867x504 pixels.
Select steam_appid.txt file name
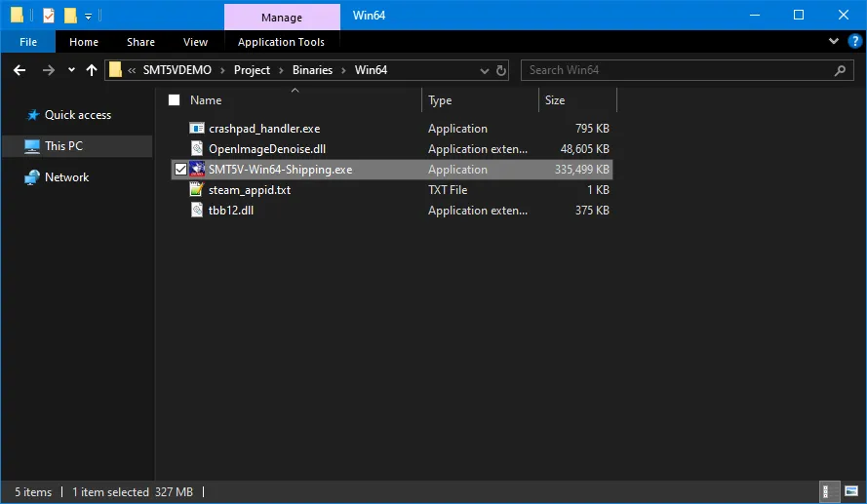coord(250,190)
